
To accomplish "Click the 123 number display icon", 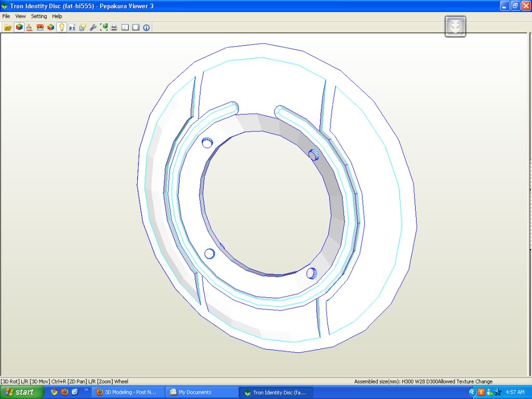I will pyautogui.click(x=40, y=28).
